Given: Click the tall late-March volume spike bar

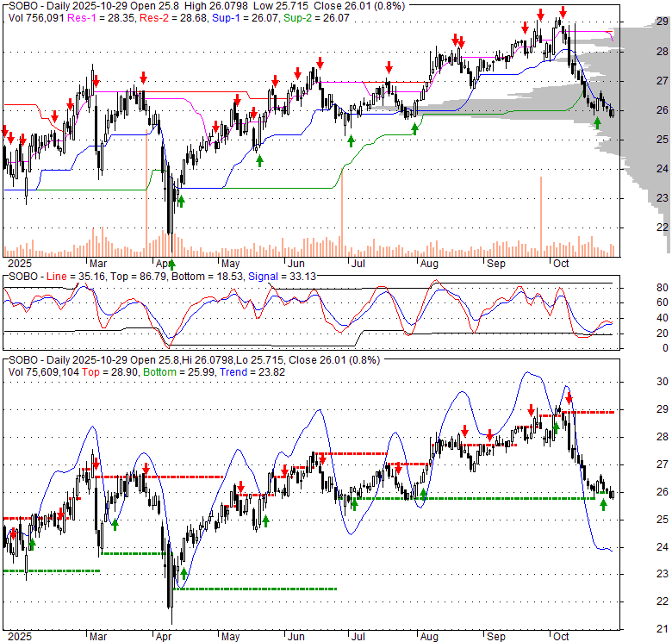Looking at the screenshot, I should click(146, 193).
